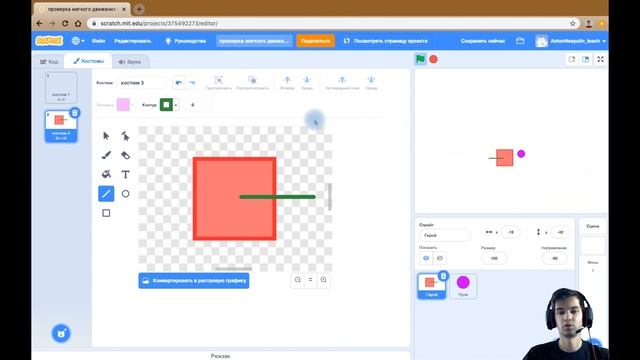Click the Scratch logo

[49, 41]
